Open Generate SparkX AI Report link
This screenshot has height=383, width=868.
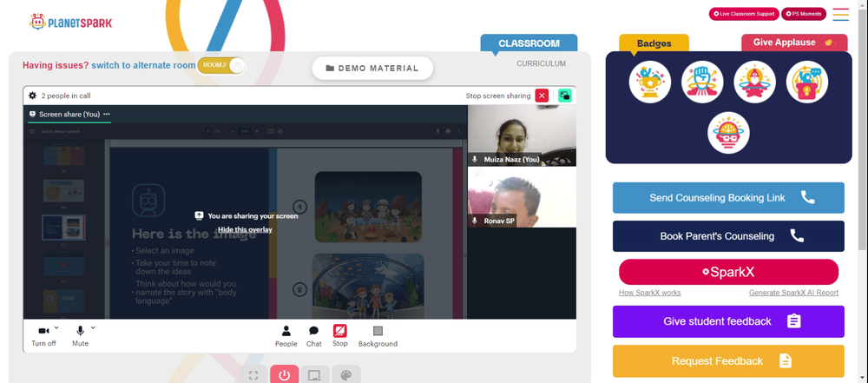point(794,293)
